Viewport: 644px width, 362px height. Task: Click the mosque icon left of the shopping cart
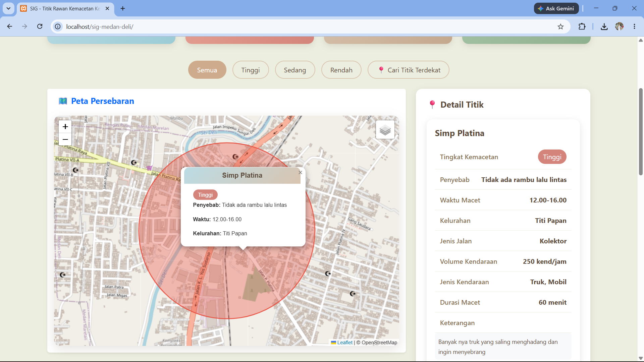pyautogui.click(x=134, y=163)
